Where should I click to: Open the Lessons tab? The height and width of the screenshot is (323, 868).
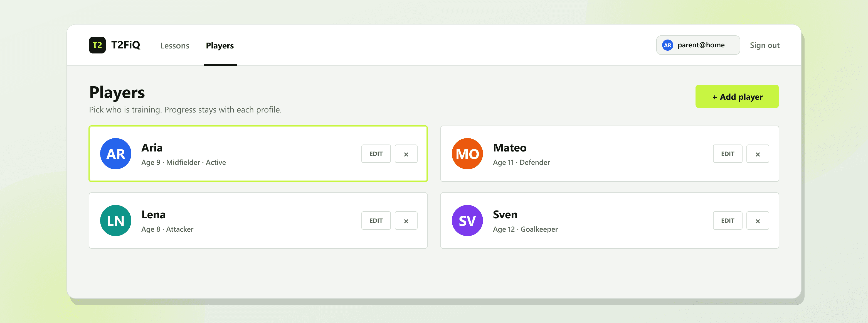174,45
